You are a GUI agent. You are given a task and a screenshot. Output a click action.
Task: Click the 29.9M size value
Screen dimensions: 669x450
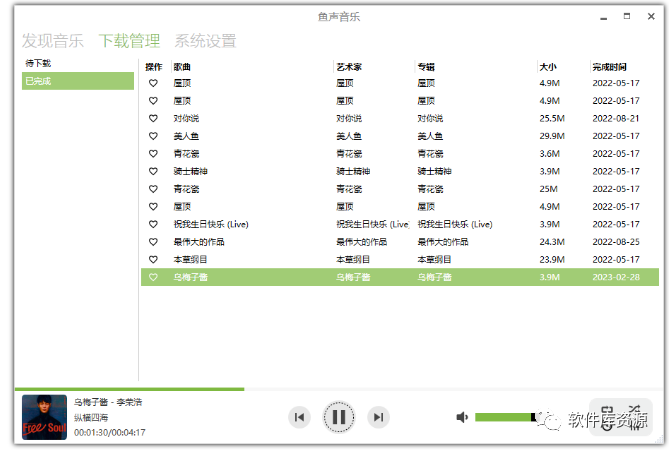click(x=552, y=136)
